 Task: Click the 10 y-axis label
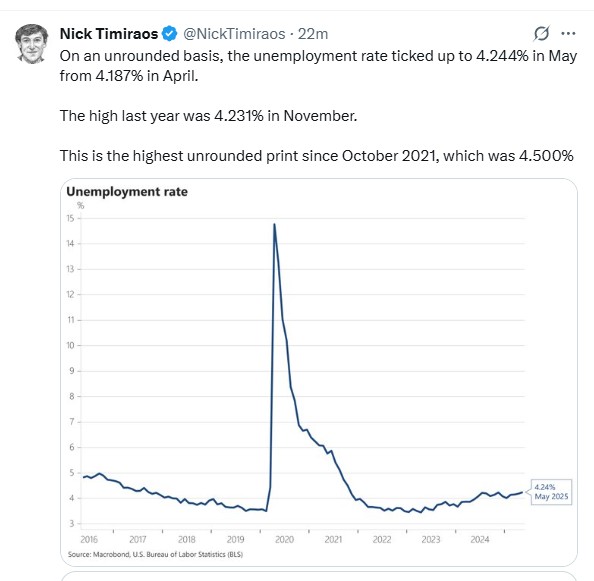(x=70, y=345)
